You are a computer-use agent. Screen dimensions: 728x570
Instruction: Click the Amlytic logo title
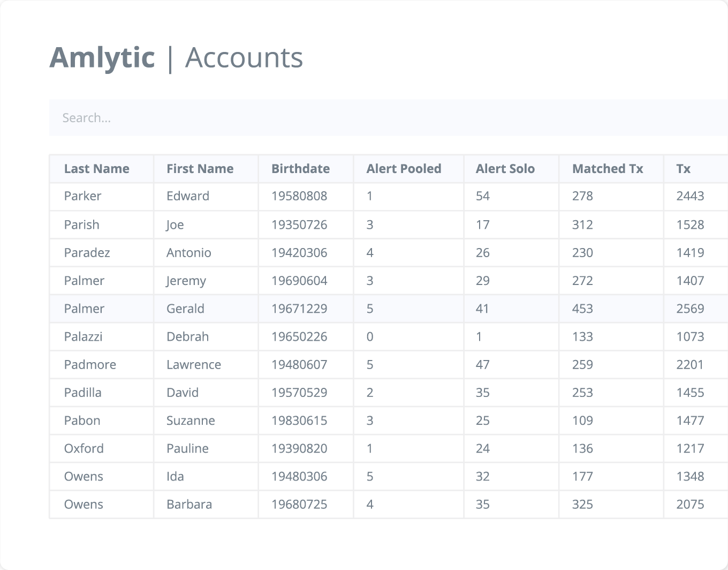(102, 58)
